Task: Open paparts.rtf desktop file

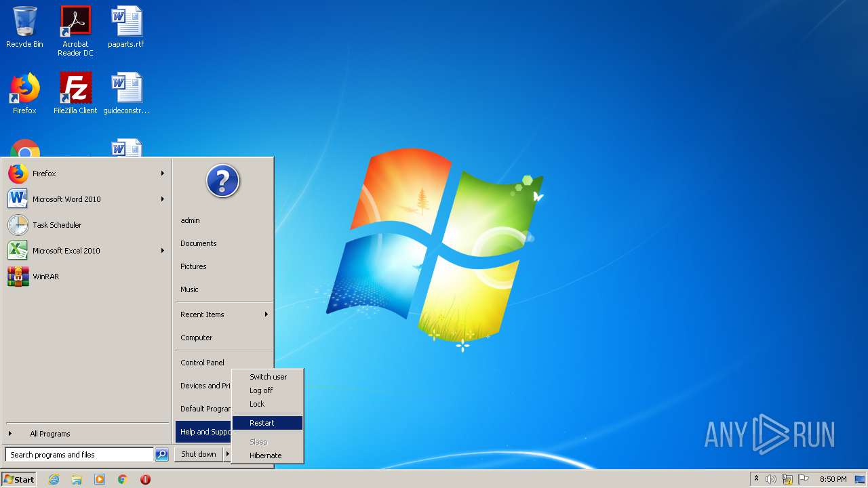Action: [126, 27]
